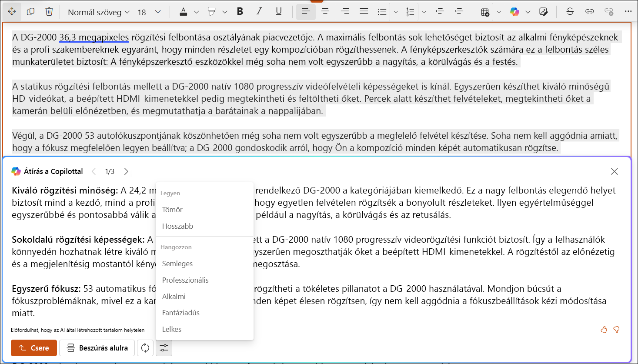Expand the bullet list style dropdown
Viewport: 638px width, 364px height.
pyautogui.click(x=396, y=12)
